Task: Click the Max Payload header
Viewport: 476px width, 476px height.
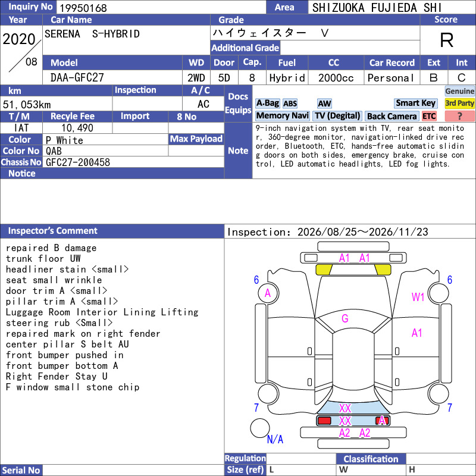Action: (196, 139)
